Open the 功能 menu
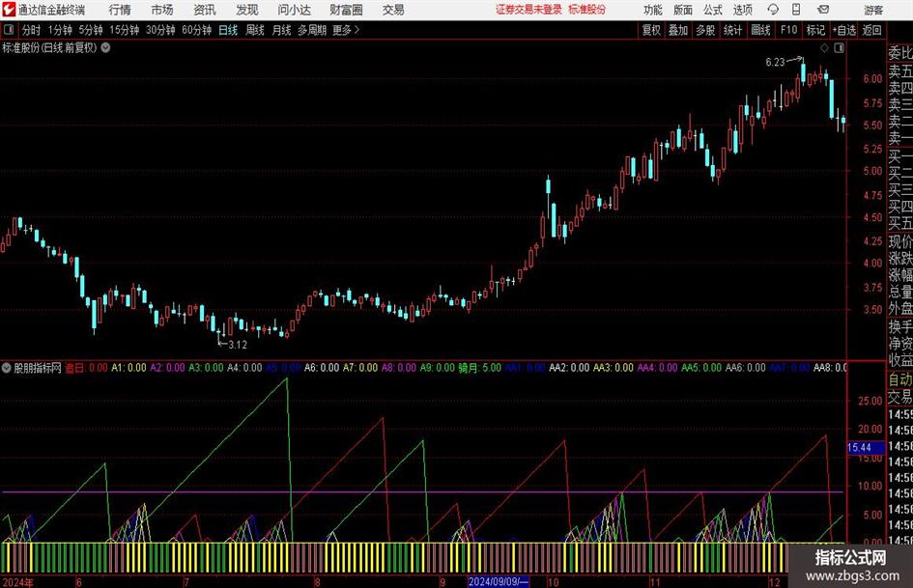Image resolution: width=913 pixels, height=588 pixels. point(653,10)
